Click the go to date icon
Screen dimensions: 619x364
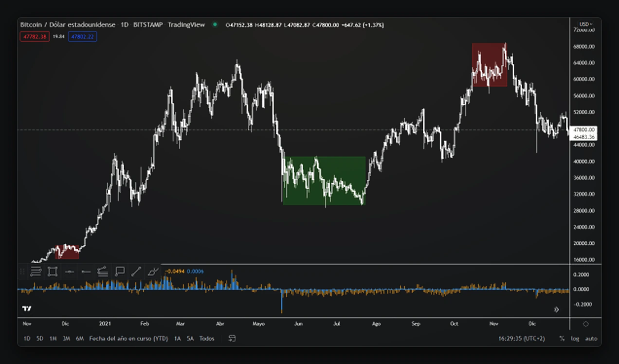click(233, 338)
